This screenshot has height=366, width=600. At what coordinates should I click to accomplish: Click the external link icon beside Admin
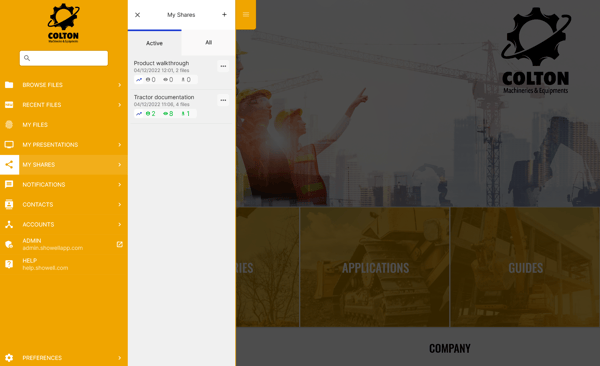coord(119,244)
